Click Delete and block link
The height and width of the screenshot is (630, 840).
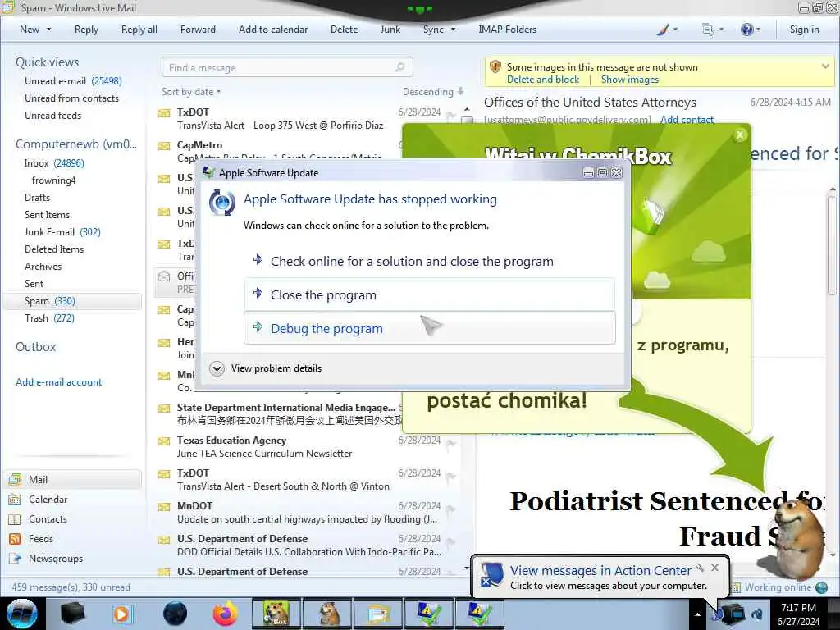click(543, 80)
